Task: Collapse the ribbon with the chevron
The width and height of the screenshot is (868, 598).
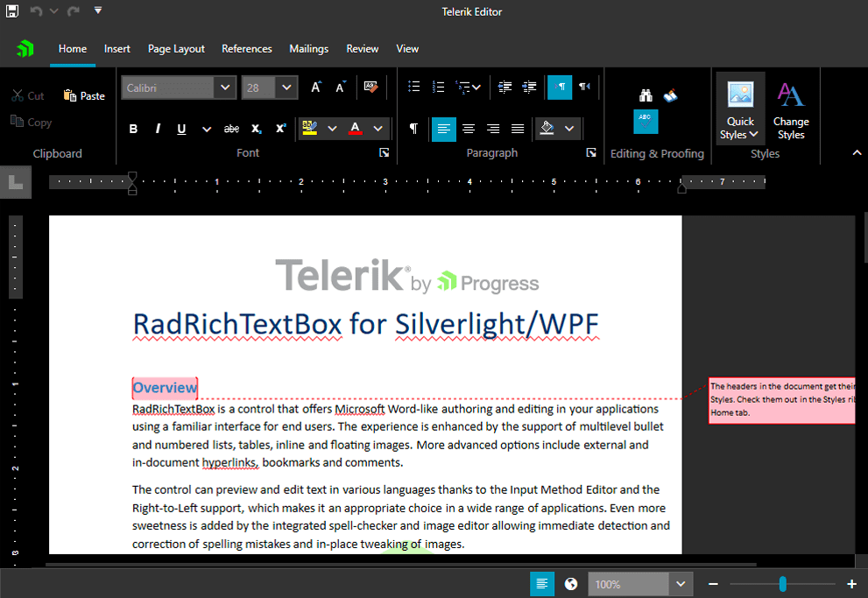Action: (x=857, y=152)
